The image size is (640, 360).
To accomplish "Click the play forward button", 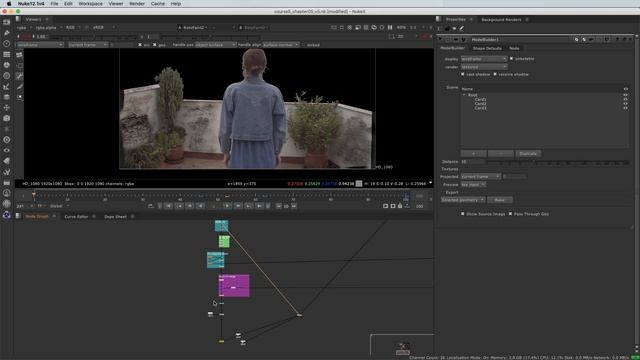I will 228,206.
